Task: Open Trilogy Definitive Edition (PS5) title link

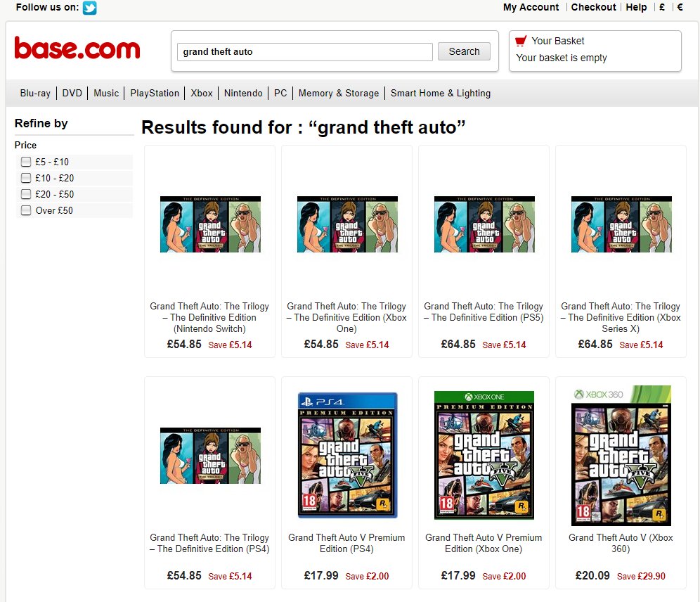Action: point(484,312)
